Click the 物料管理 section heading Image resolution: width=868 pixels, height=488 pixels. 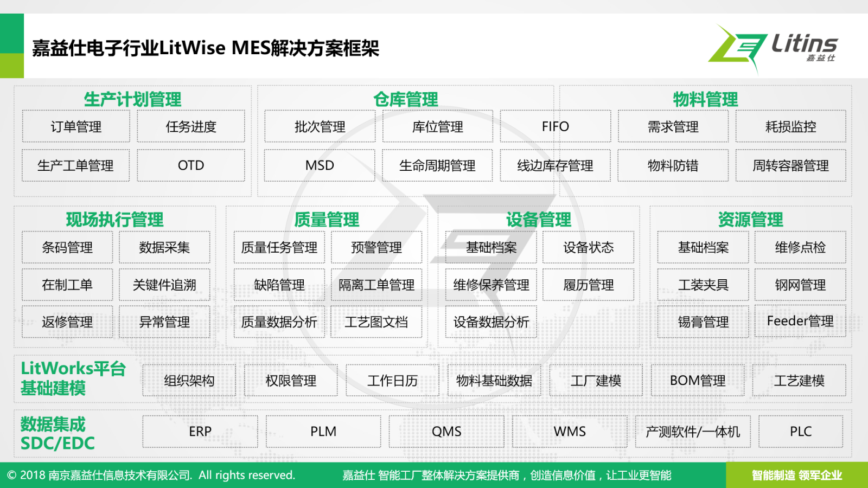click(x=706, y=99)
